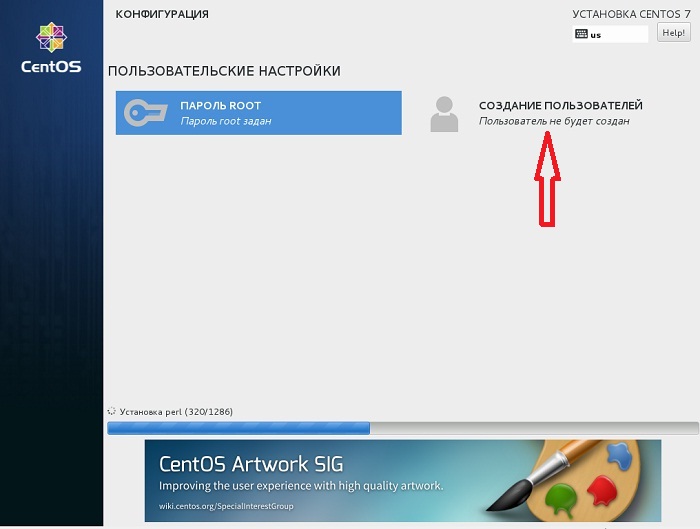This screenshot has width=700, height=529.
Task: Click the installation progress bar
Action: (403, 428)
